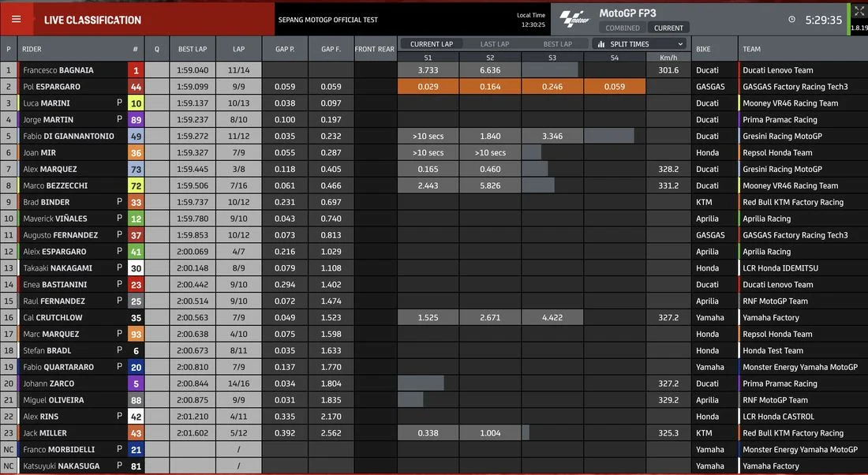Image resolution: width=868 pixels, height=475 pixels.
Task: Click the Honda Test Team name
Action: point(773,350)
